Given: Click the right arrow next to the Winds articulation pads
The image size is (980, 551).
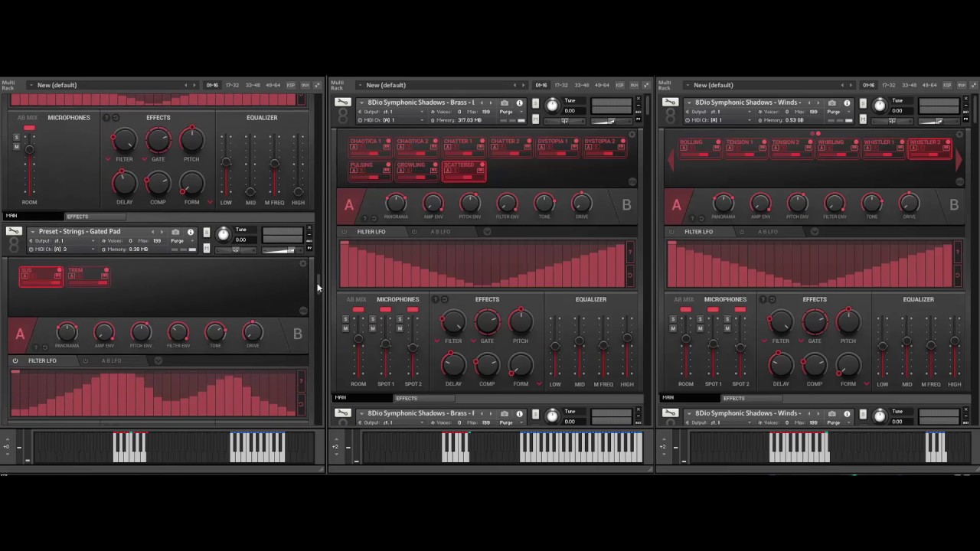Looking at the screenshot, I should 959,158.
